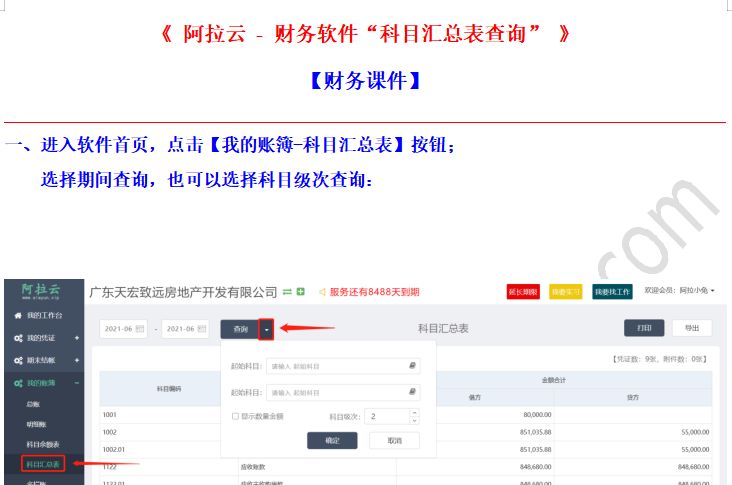Open 我的工作台 in the sidebar

[x=44, y=316]
